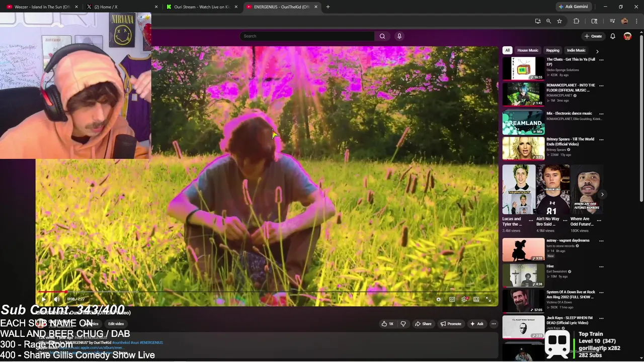
Task: Bookmark this page with star icon
Action: tap(559, 21)
